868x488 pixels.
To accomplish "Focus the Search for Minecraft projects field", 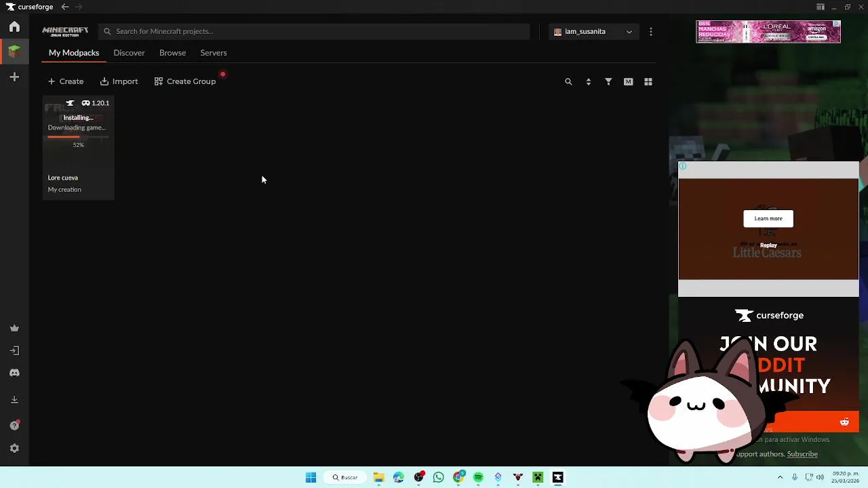I will pos(314,31).
